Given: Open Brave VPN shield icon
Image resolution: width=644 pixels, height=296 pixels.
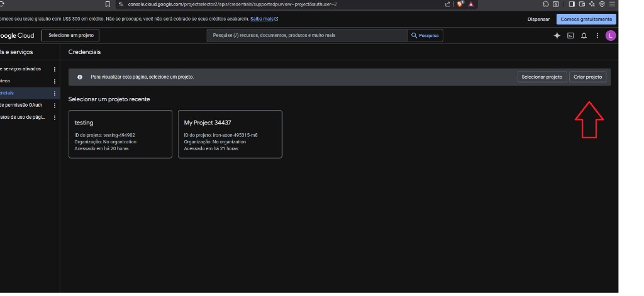Looking at the screenshot, I should pyautogui.click(x=602, y=4).
